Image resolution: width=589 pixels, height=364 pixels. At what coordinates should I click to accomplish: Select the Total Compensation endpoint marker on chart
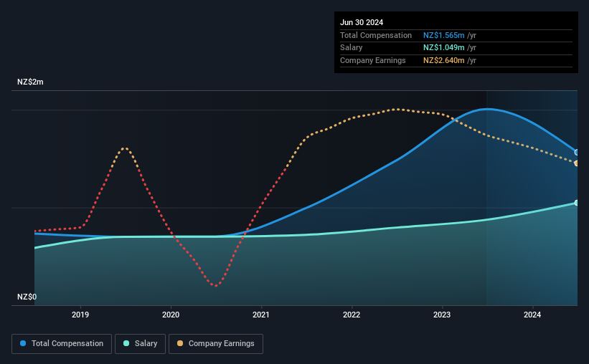(x=577, y=153)
